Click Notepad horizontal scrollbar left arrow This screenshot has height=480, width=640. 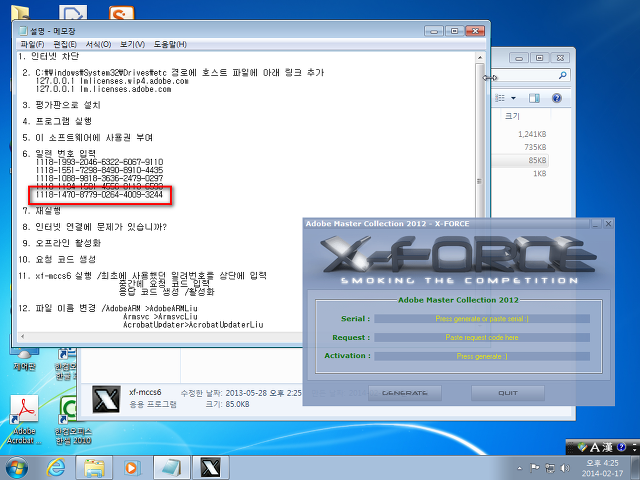point(23,337)
